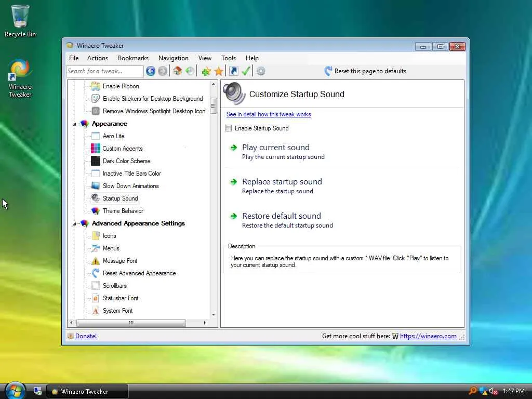532x399 pixels.
Task: Open the Help menu
Action: [x=252, y=58]
